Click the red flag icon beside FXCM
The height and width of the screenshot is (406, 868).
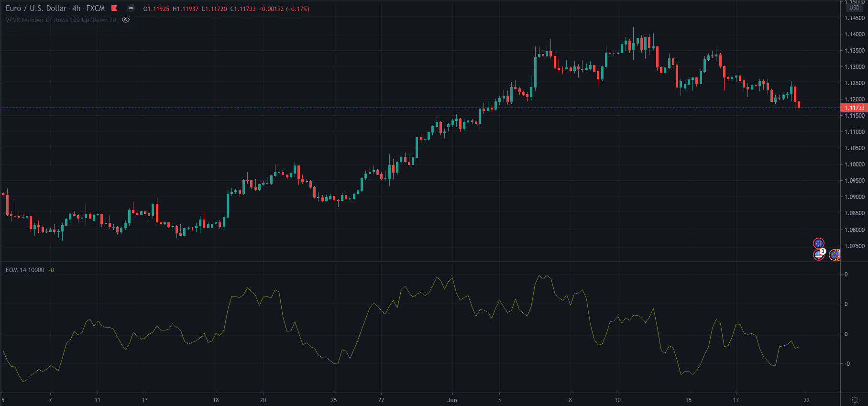click(114, 8)
